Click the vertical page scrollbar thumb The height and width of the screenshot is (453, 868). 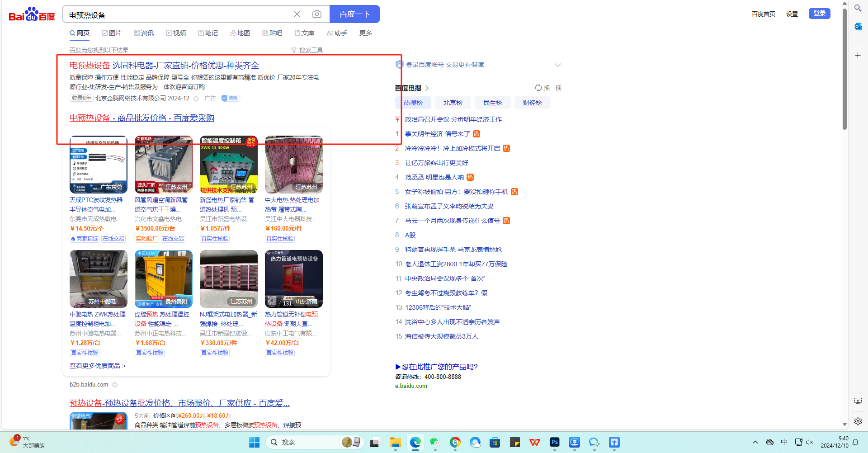(x=844, y=69)
